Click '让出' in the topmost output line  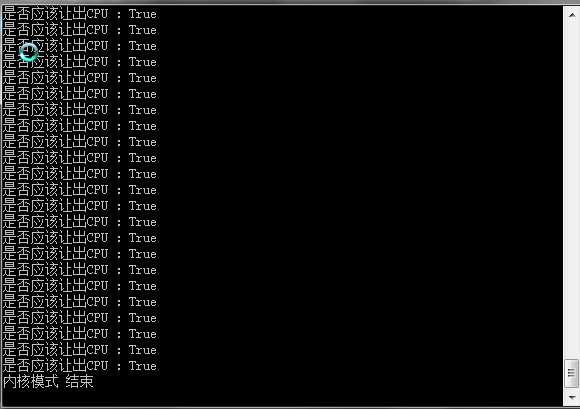(72, 14)
